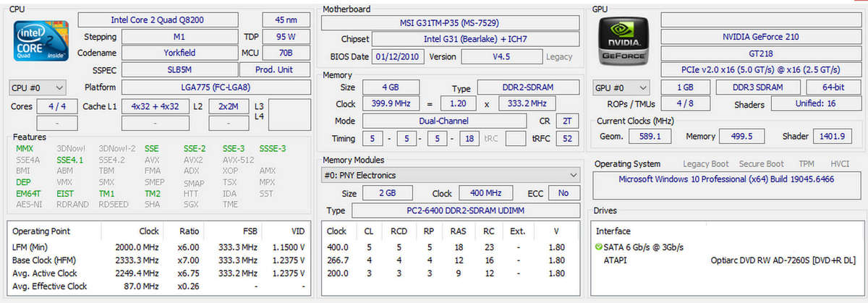The height and width of the screenshot is (303, 868).
Task: Click the SSE4.1 feature label
Action: pyautogui.click(x=71, y=160)
